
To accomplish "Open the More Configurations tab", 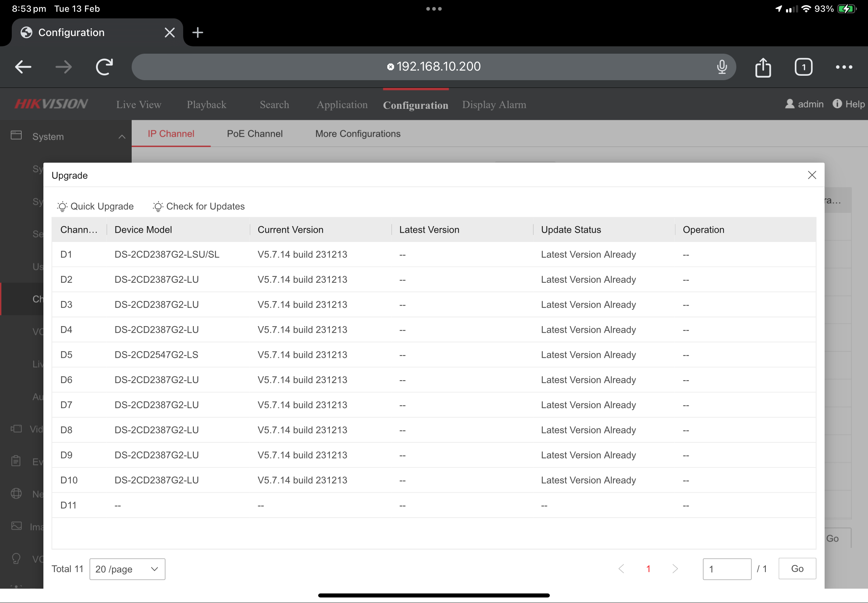I will coord(357,134).
